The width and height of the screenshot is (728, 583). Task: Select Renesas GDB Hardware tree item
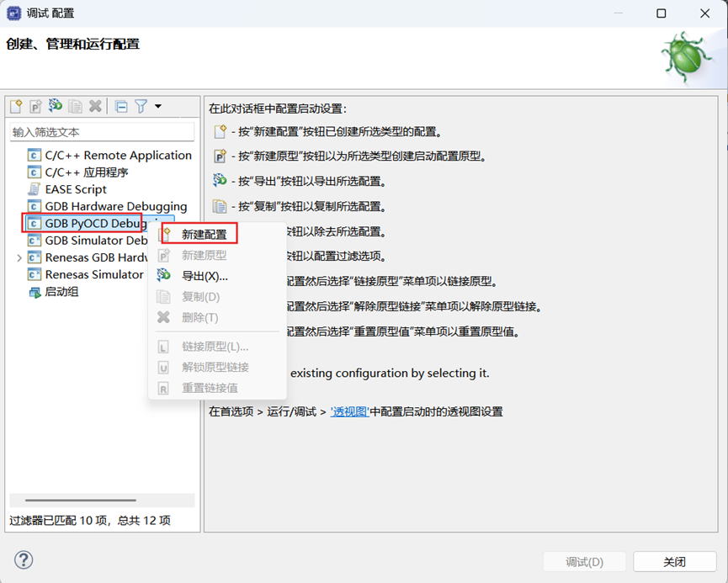click(x=88, y=257)
